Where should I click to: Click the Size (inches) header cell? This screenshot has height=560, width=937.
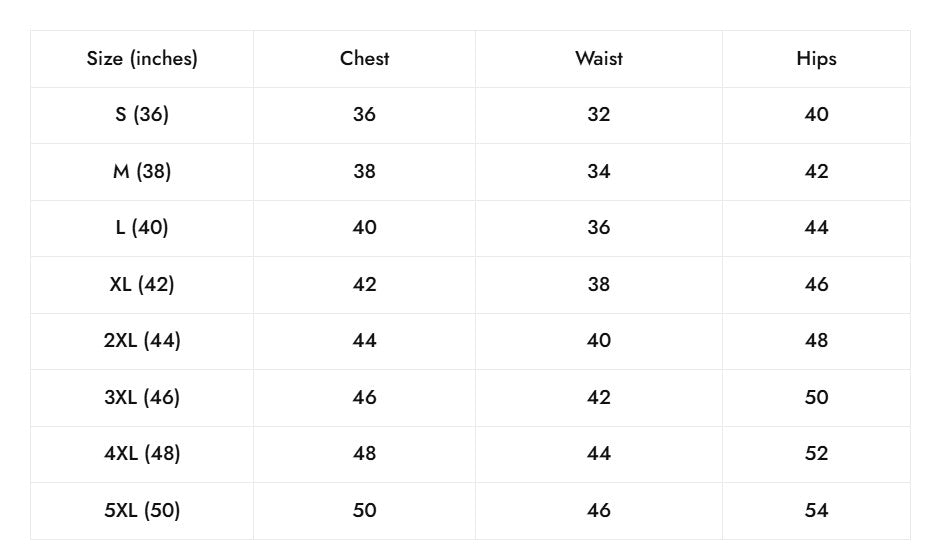142,58
